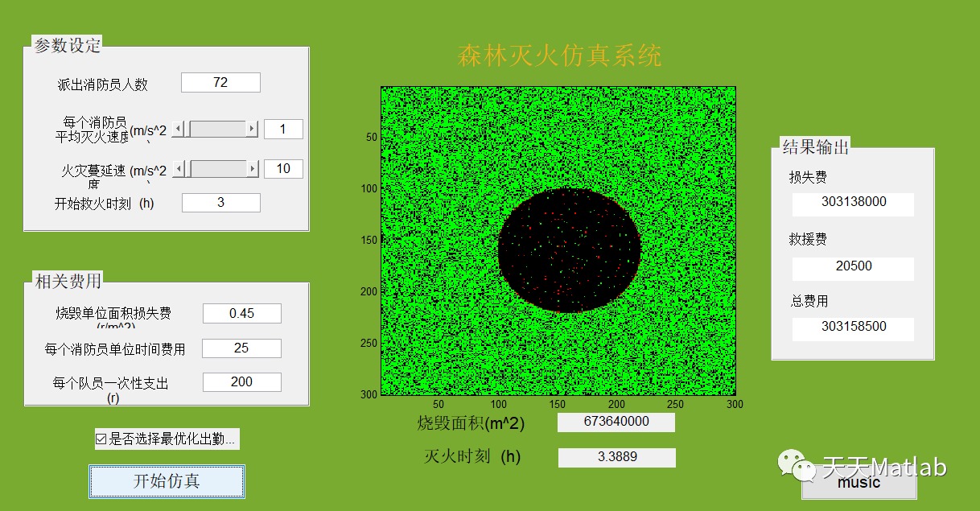Click the 开始救火时刻 (h) label

104,204
